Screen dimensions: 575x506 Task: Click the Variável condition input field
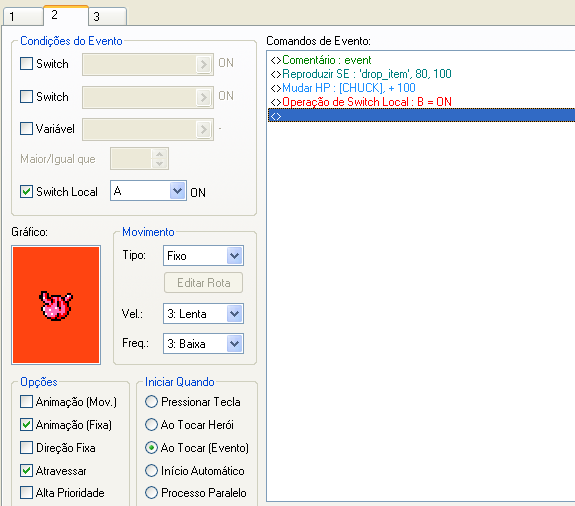click(x=148, y=129)
